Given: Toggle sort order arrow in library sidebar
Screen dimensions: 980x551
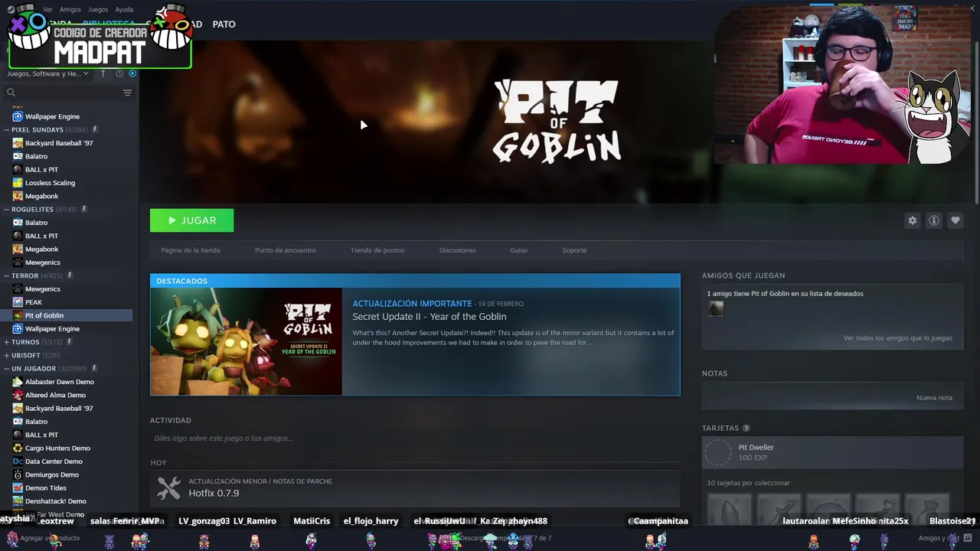Looking at the screenshot, I should click(x=103, y=73).
